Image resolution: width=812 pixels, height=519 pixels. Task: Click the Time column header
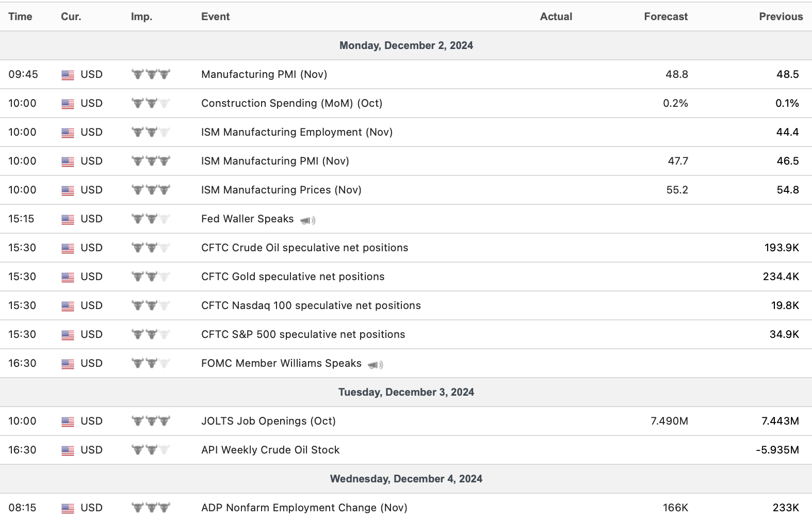20,17
